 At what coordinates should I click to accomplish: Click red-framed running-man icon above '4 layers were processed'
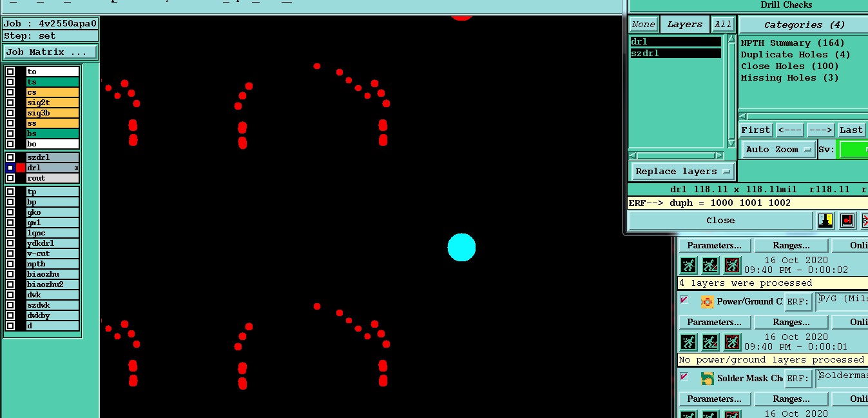point(732,265)
